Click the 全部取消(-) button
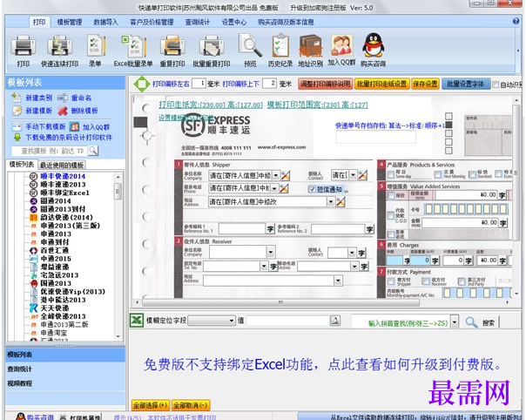The width and height of the screenshot is (526, 420). pyautogui.click(x=191, y=405)
